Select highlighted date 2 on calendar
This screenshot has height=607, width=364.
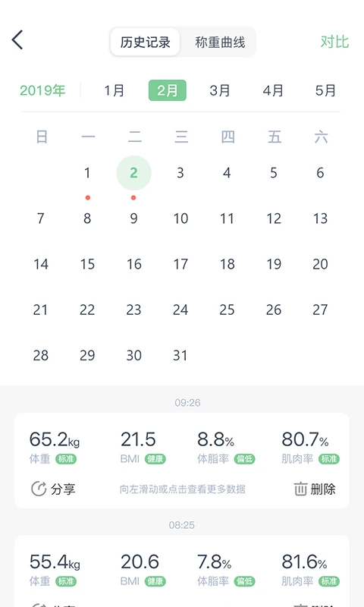pyautogui.click(x=133, y=173)
